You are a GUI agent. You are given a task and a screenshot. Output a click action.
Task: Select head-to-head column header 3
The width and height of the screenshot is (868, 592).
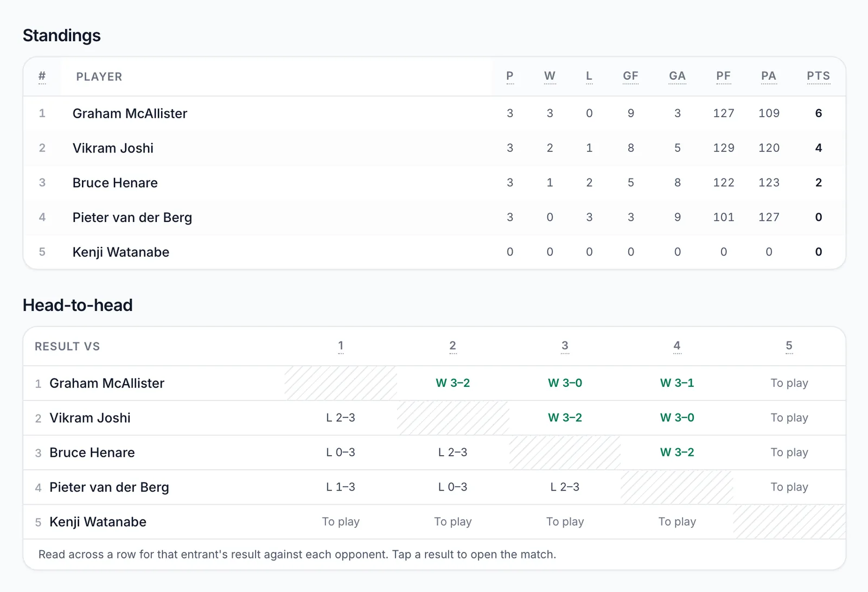click(x=565, y=346)
